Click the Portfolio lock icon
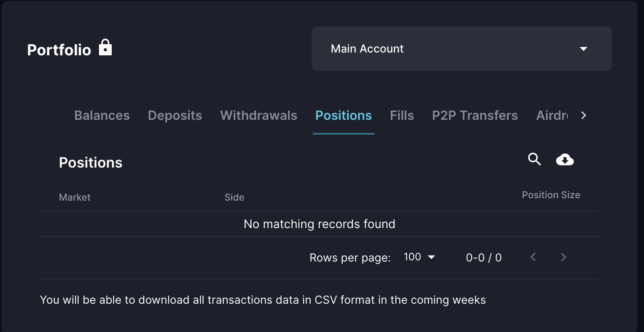 (105, 47)
